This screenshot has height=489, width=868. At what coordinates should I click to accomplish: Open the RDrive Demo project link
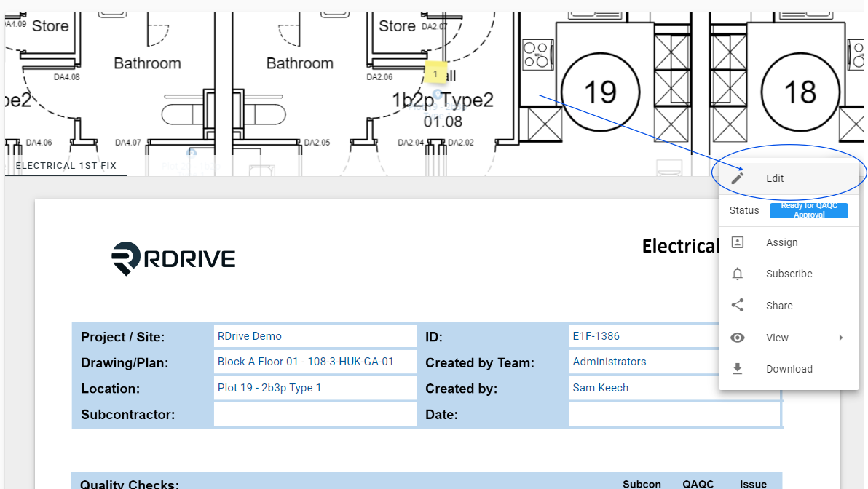[x=250, y=336]
